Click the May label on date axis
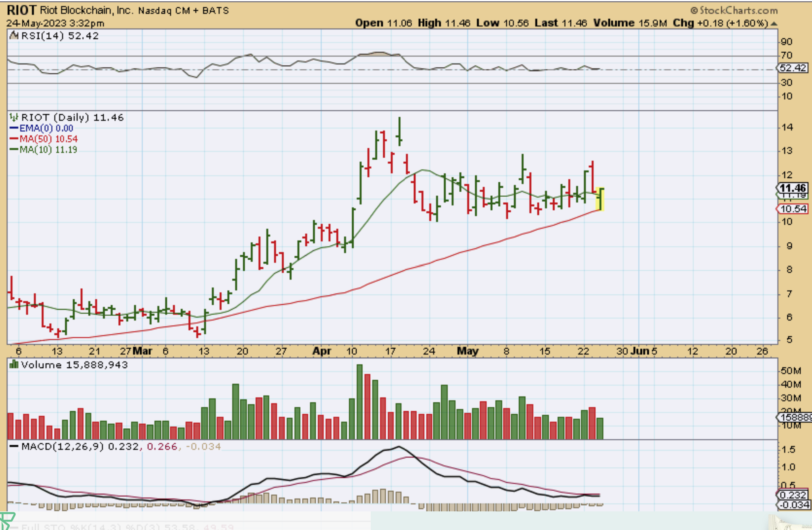 (468, 351)
